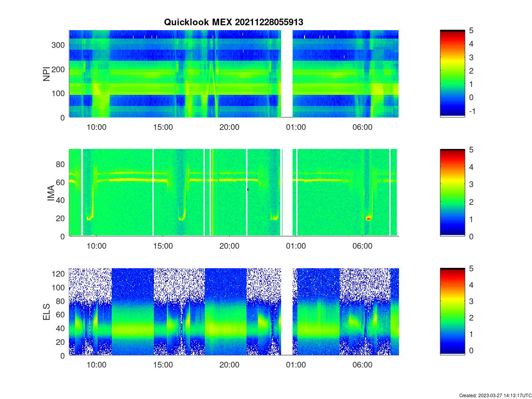The width and height of the screenshot is (532, 399).
Task: Click the 3 label on IMA colorbar
Action: click(x=472, y=184)
